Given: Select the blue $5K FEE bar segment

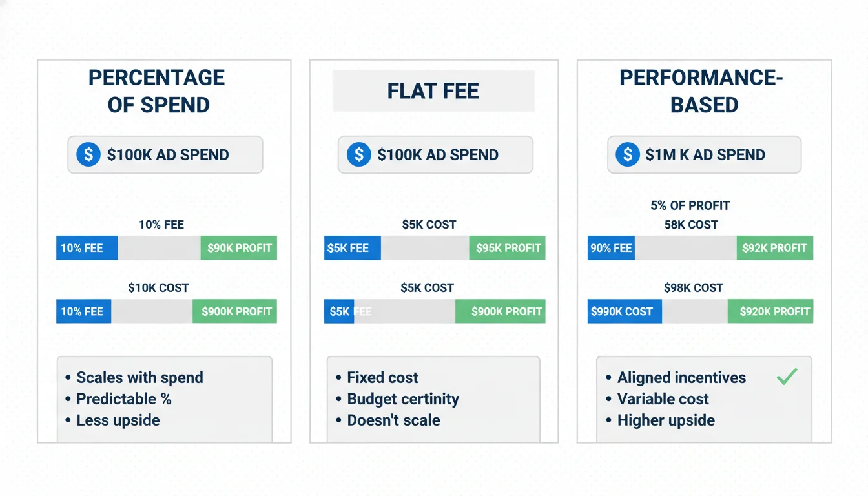Looking at the screenshot, I should (x=352, y=248).
